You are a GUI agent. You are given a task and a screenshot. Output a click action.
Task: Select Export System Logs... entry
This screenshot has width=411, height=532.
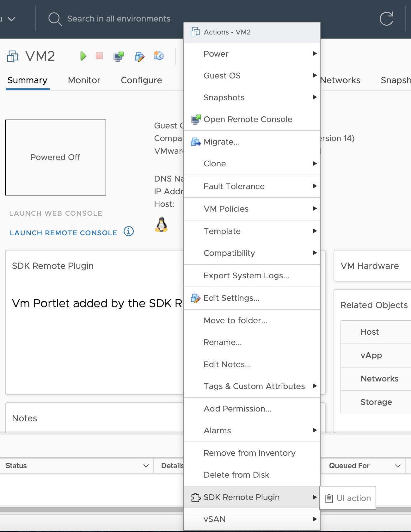coord(252,275)
